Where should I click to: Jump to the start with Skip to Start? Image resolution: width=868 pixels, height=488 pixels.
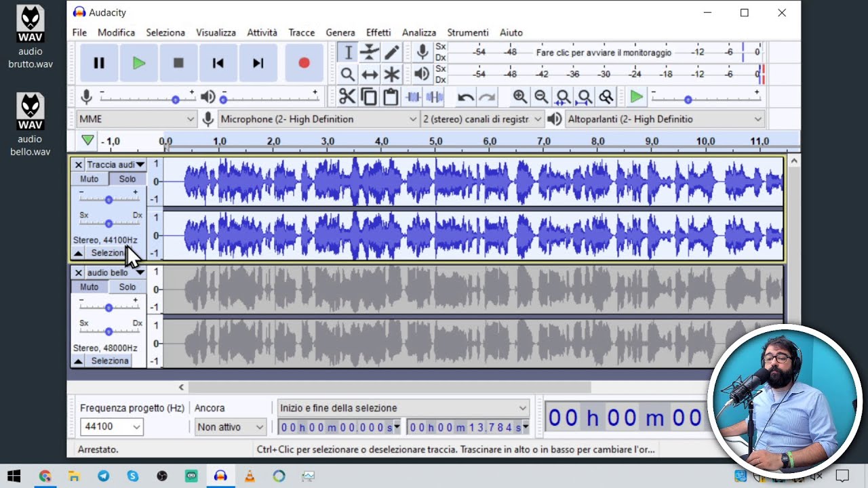click(218, 63)
